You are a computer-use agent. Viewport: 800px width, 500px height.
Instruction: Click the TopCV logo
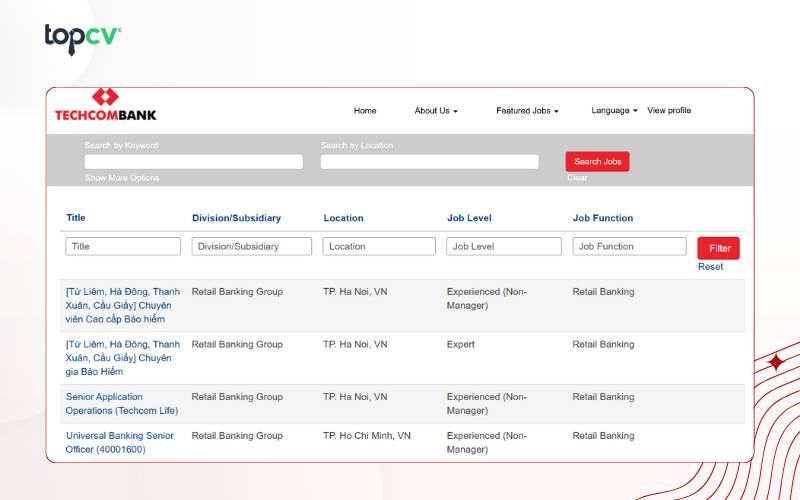tap(83, 39)
